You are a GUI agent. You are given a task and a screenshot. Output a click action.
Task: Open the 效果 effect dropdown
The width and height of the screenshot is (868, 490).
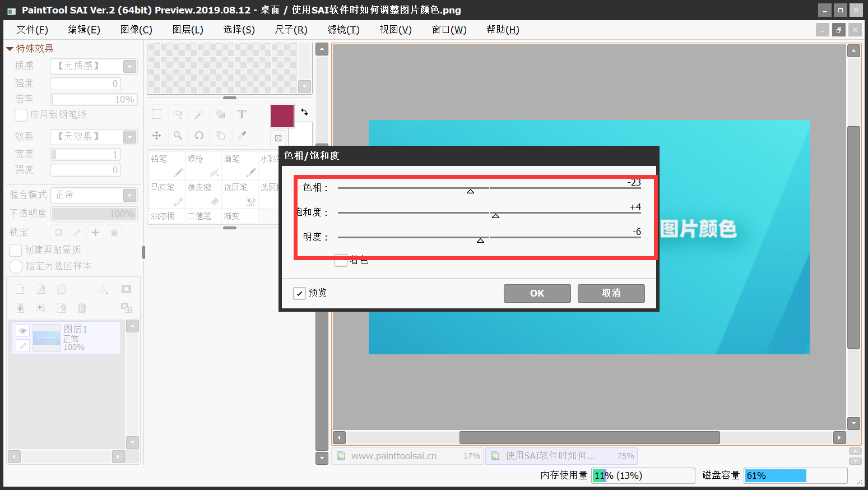point(130,137)
